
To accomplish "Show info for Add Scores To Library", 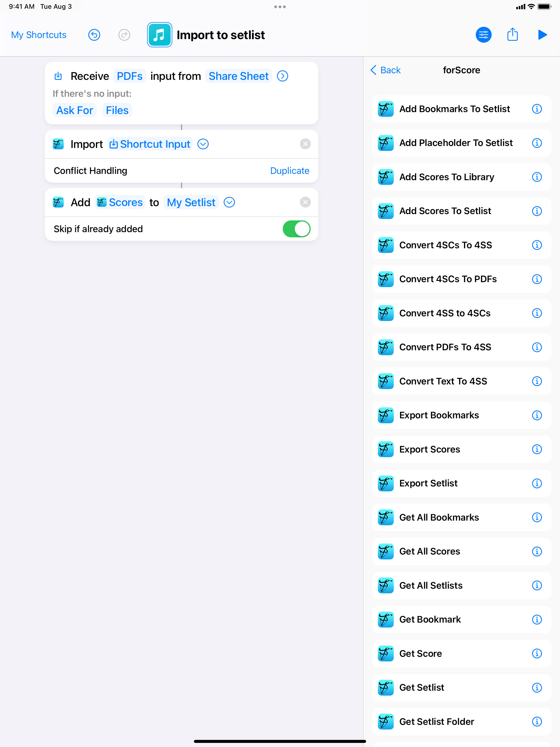I will point(537,177).
